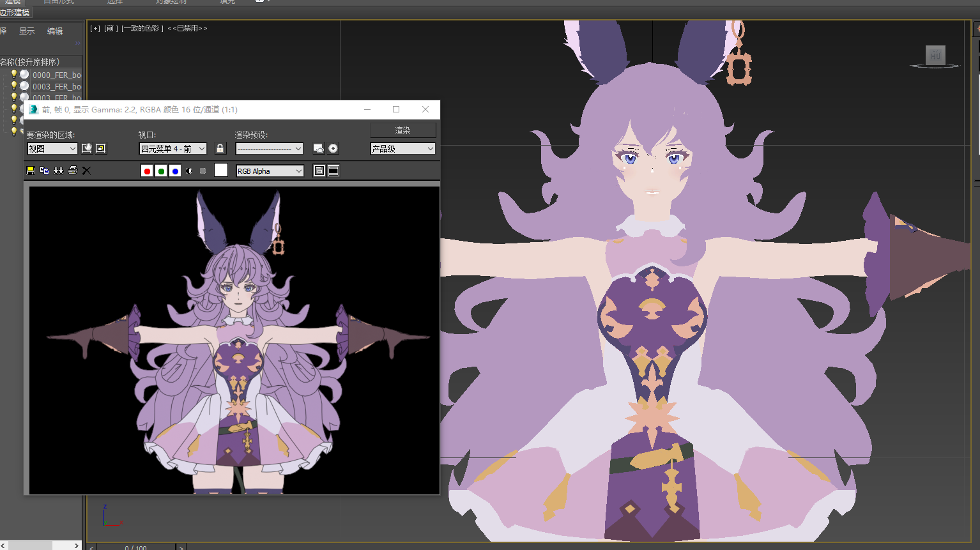980x550 pixels.
Task: Click the save rendered image icon
Action: point(30,171)
